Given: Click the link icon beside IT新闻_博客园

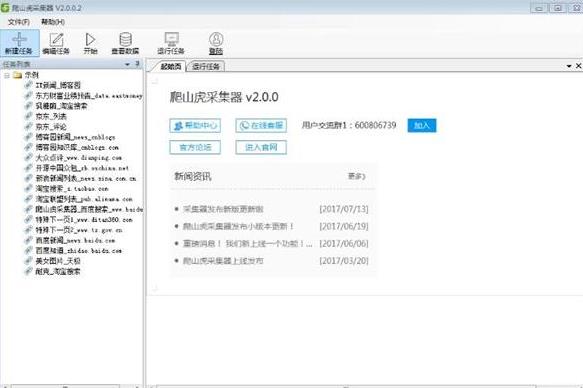Looking at the screenshot, I should pos(28,85).
